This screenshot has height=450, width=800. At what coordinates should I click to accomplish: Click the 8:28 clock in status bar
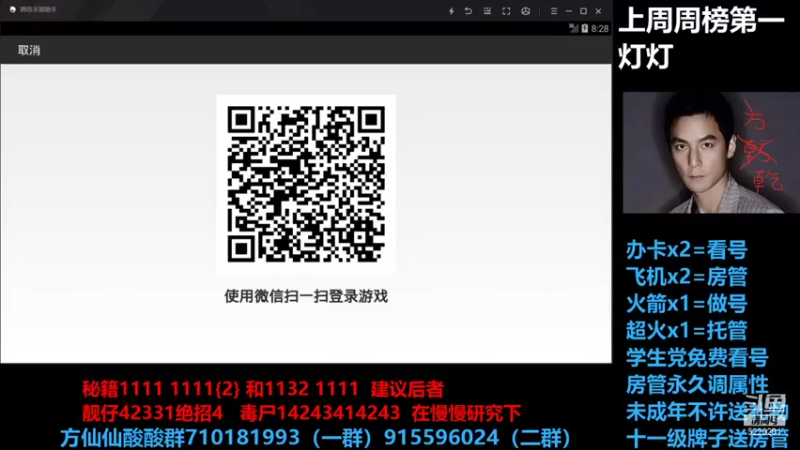pos(600,29)
